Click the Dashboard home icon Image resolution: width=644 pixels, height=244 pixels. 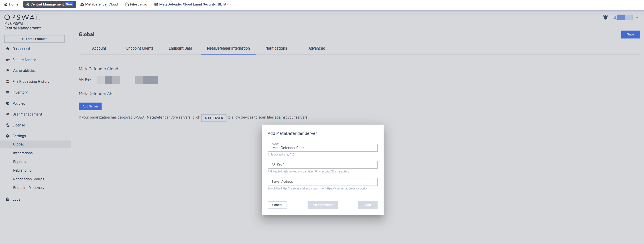(x=8, y=49)
